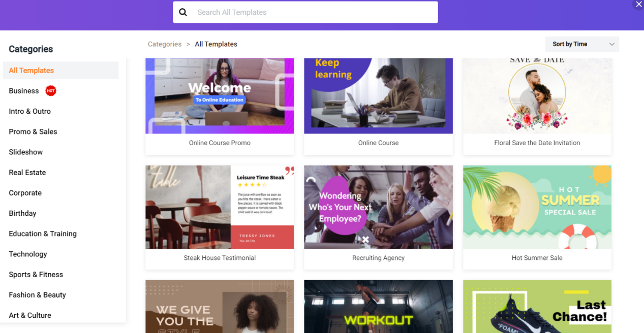The image size is (644, 333).
Task: Click the Categories breadcrumb link
Action: coord(165,44)
